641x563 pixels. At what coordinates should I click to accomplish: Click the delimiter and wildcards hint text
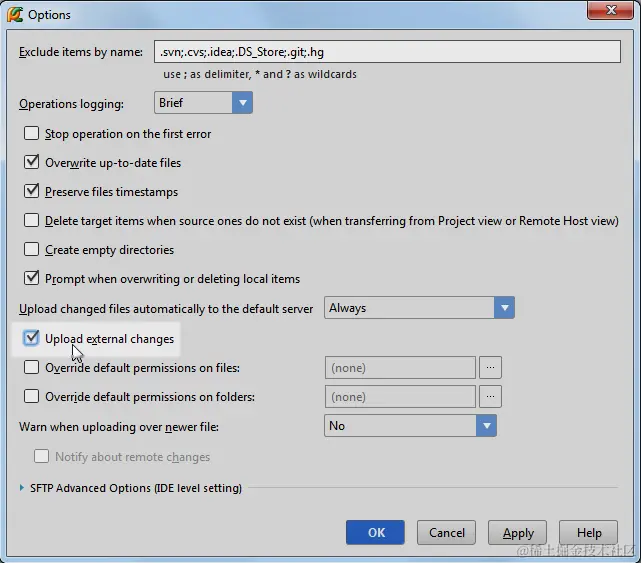click(x=260, y=74)
